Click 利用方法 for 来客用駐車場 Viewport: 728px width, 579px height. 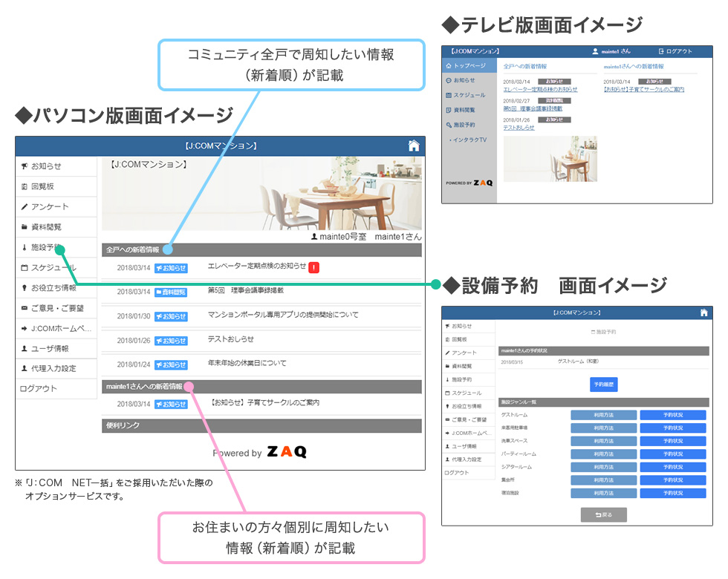coord(603,428)
